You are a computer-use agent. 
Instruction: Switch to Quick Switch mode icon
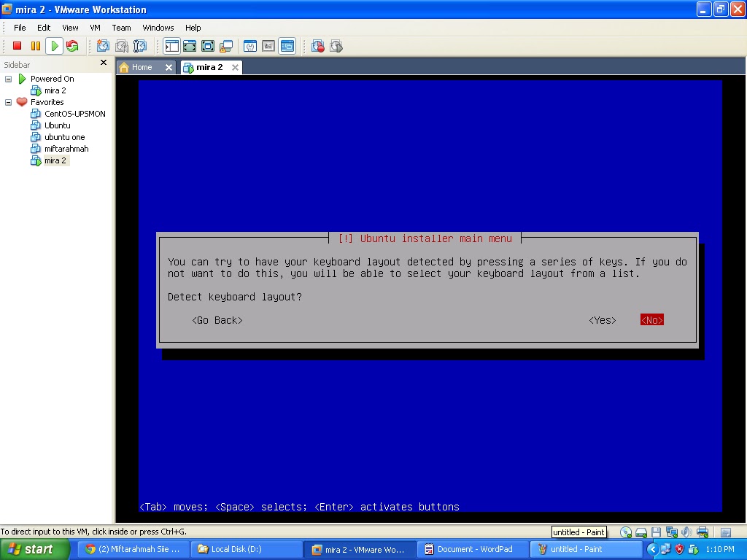pos(190,46)
